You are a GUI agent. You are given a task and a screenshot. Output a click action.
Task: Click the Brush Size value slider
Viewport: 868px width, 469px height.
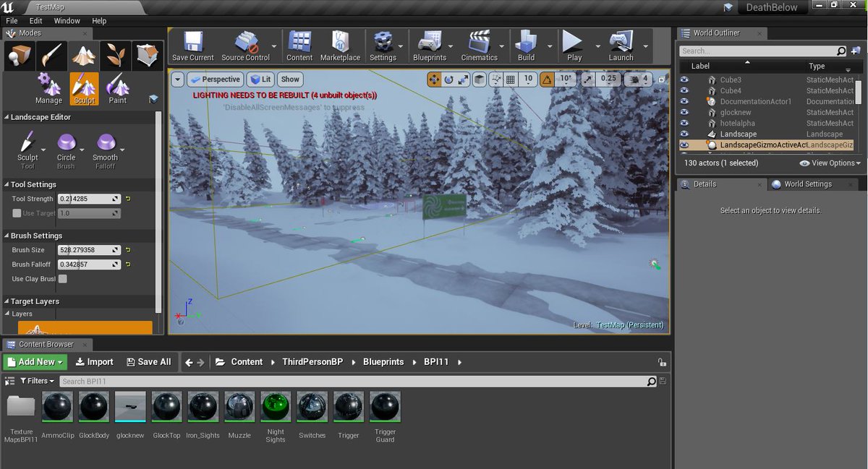[x=90, y=250]
